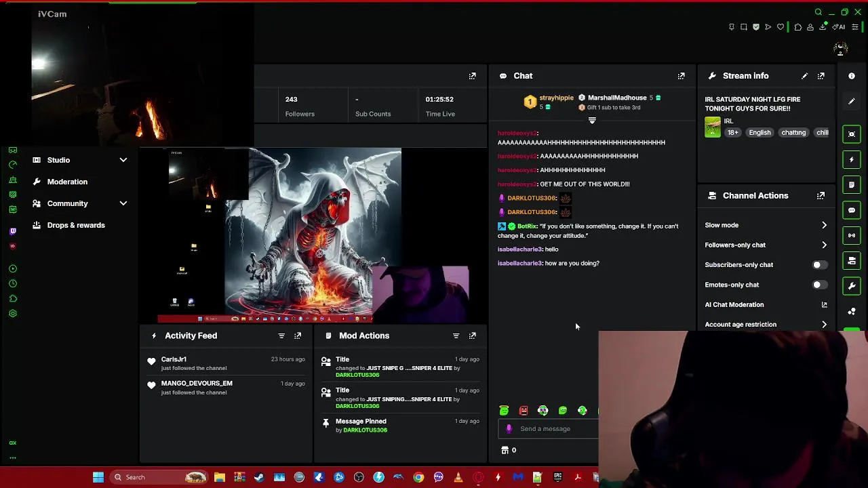
Task: Click the purple microphone icon in chat input
Action: coord(509,429)
